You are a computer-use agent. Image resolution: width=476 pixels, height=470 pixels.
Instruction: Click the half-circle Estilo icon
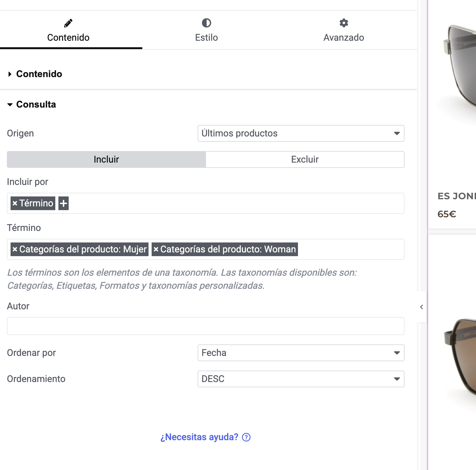coord(206,23)
